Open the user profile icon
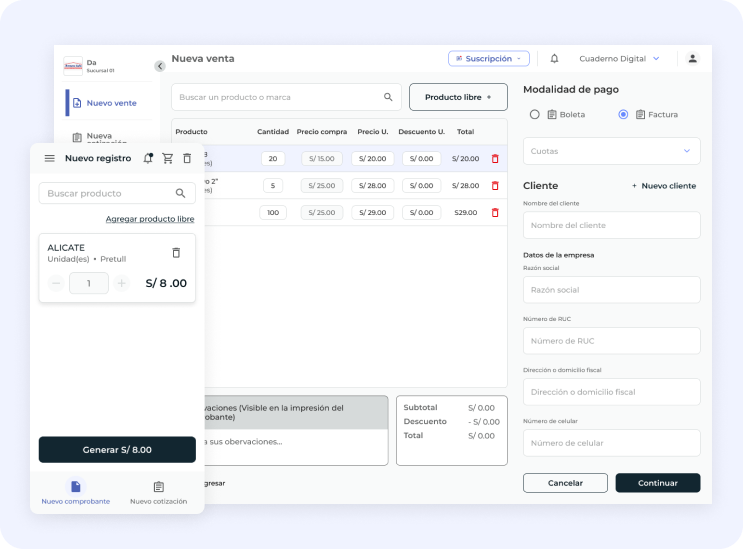The image size is (743, 549). click(x=692, y=58)
